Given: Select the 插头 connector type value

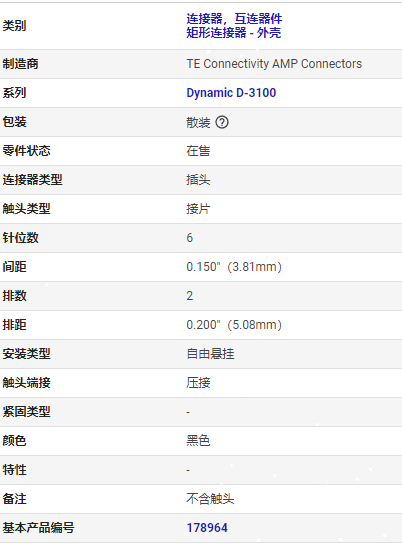Looking at the screenshot, I should [x=198, y=180].
